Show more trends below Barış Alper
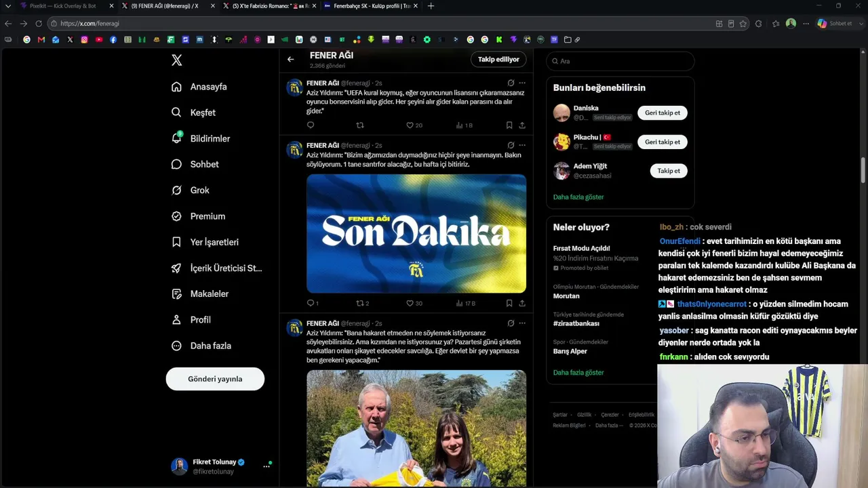This screenshot has width=868, height=488. tap(578, 373)
